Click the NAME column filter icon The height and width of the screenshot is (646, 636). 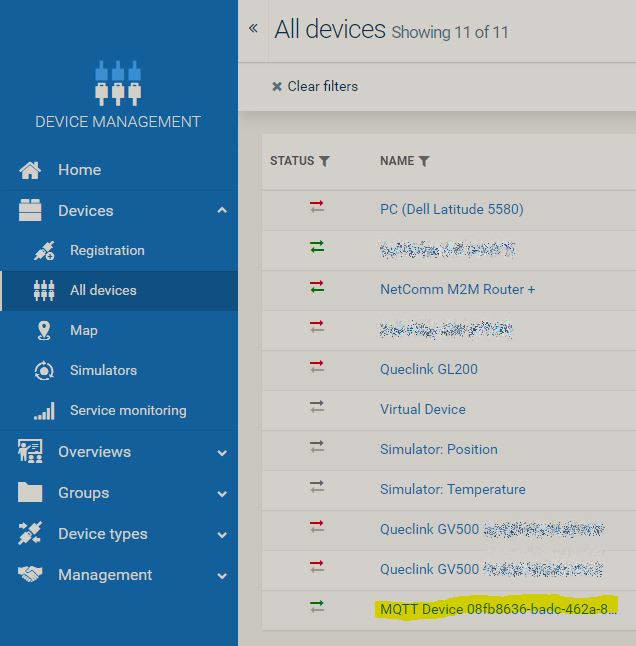pyautogui.click(x=424, y=161)
